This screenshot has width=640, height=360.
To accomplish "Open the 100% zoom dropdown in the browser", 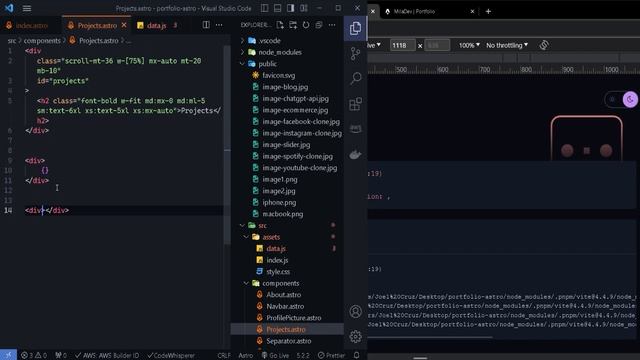I will pos(469,45).
